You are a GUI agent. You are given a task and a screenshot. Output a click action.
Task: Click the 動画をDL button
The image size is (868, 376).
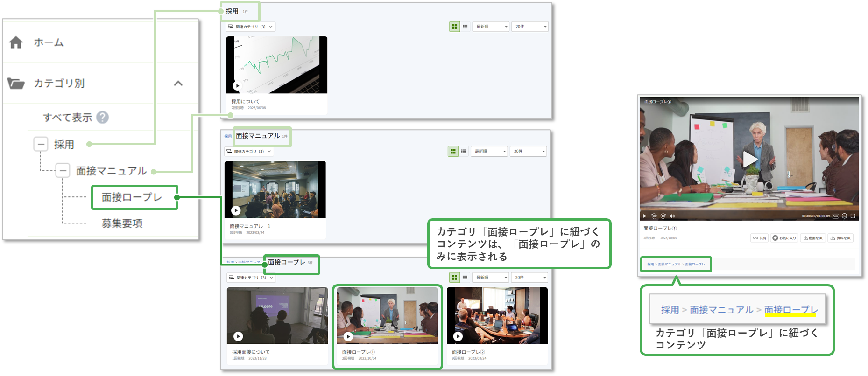pyautogui.click(x=813, y=238)
